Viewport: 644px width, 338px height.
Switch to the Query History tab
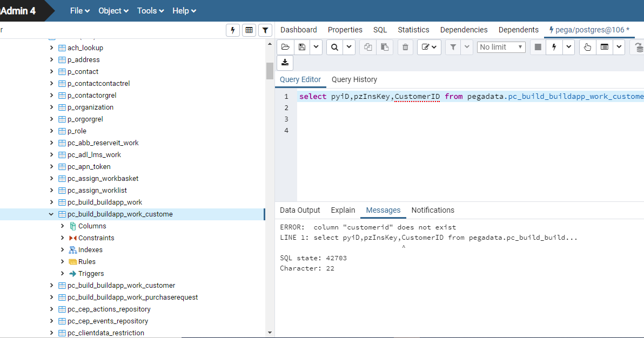(354, 79)
